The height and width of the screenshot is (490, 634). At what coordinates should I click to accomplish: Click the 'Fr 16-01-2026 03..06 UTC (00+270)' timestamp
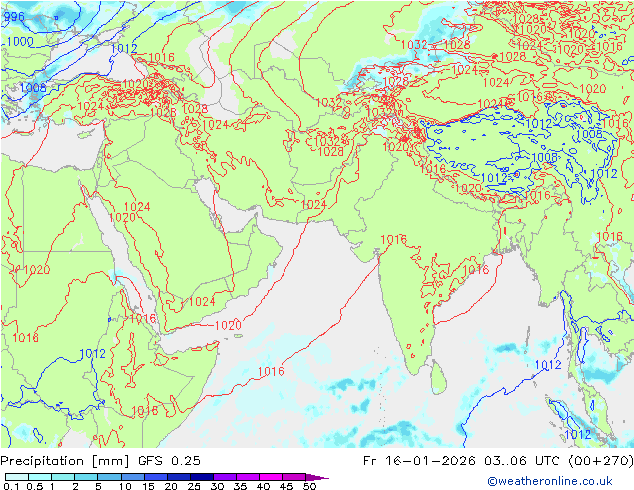point(498,461)
